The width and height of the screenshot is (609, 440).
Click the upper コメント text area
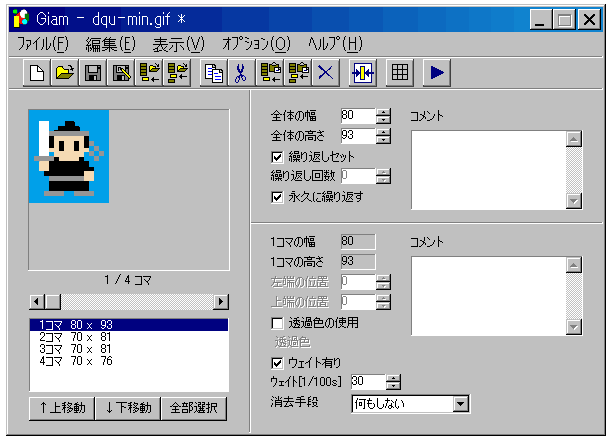[x=489, y=170]
